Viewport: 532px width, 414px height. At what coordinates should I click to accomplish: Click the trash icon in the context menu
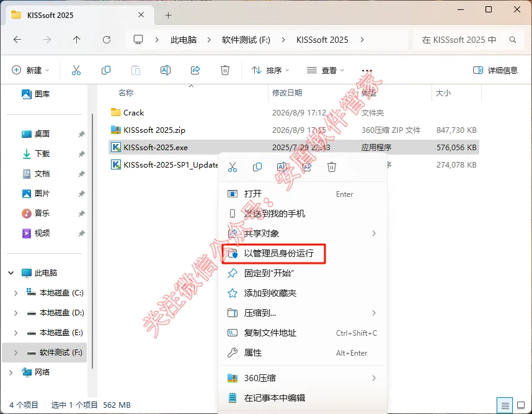tap(332, 167)
